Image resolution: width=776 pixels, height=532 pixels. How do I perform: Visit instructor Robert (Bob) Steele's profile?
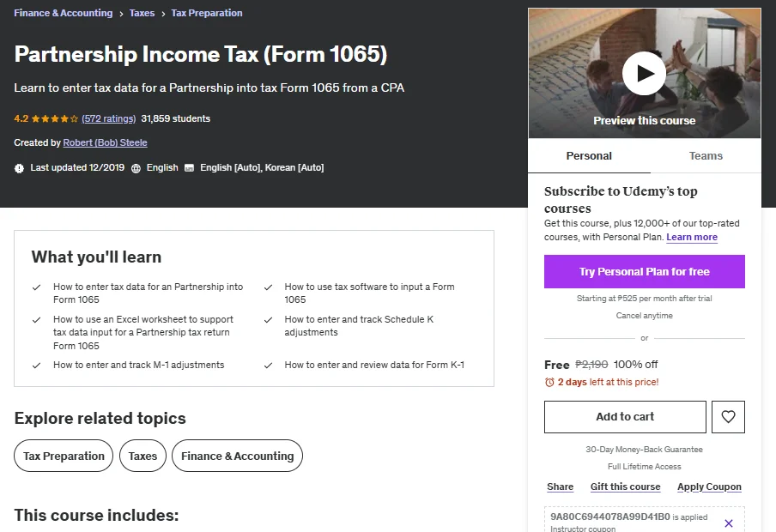[105, 142]
